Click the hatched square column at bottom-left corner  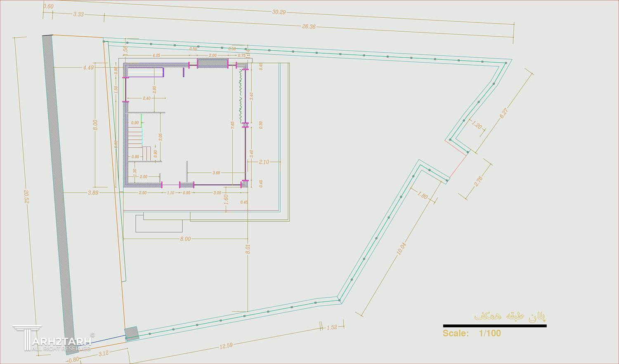pyautogui.click(x=132, y=333)
